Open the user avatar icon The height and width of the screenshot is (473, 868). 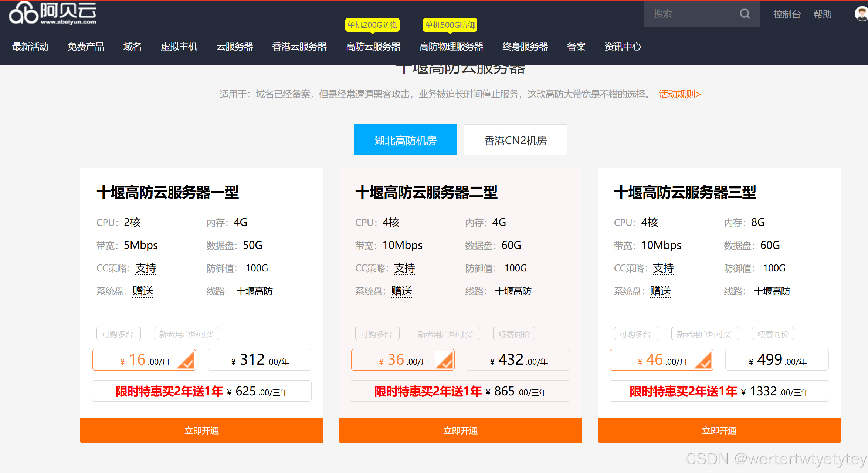click(861, 14)
